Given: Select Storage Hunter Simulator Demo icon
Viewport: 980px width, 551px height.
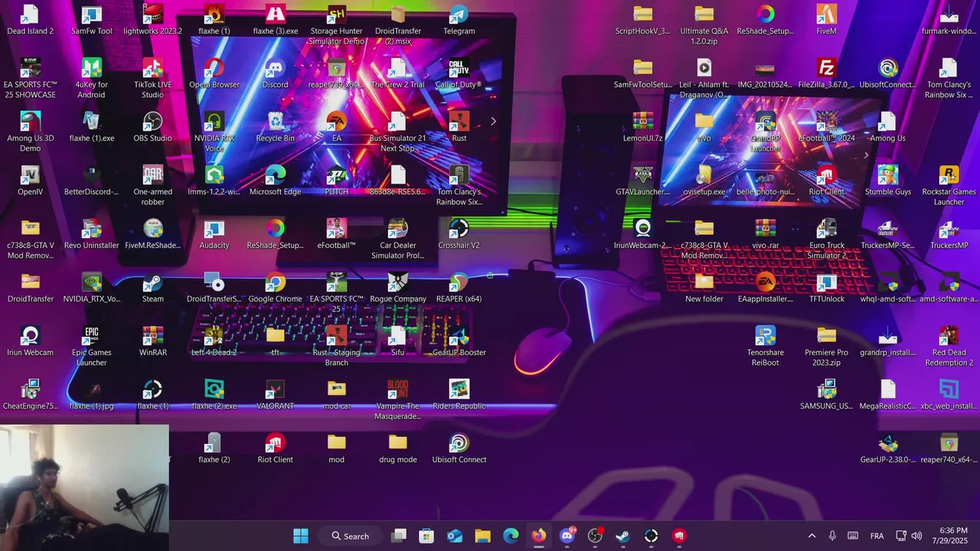Looking at the screenshot, I should (x=336, y=25).
